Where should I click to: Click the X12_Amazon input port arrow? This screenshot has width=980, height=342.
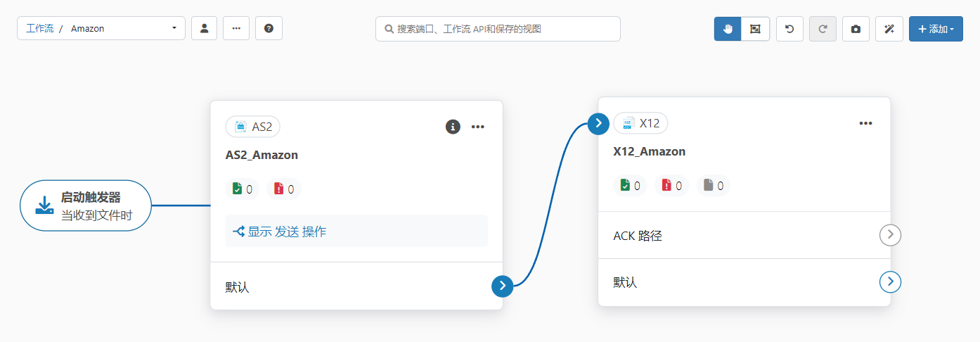click(x=598, y=123)
